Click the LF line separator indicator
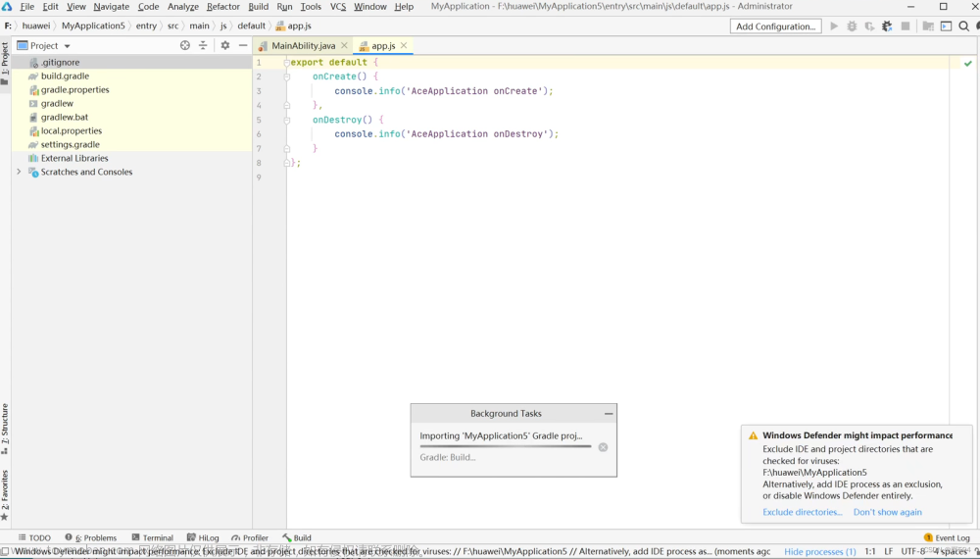The width and height of the screenshot is (980, 559). click(x=888, y=551)
